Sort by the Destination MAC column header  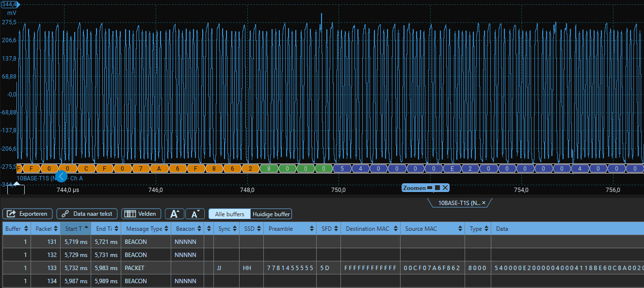coord(370,229)
